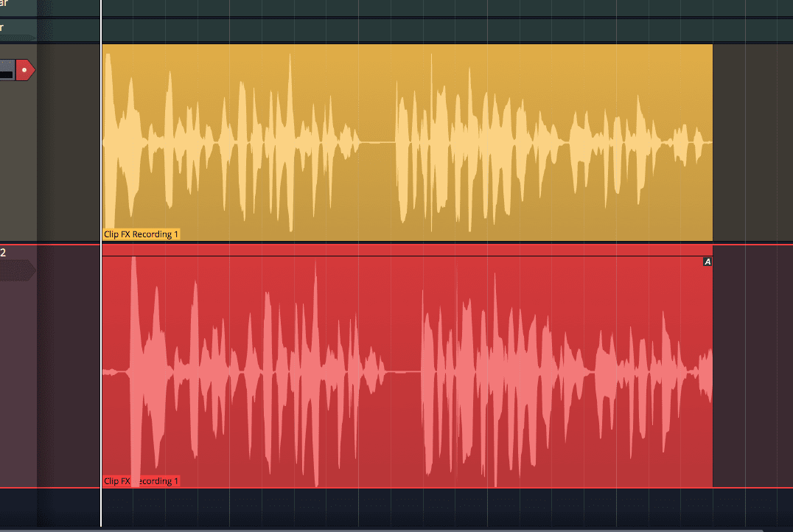Toggle the red record-arm button on the yellow track
793x532 pixels.
click(x=25, y=71)
